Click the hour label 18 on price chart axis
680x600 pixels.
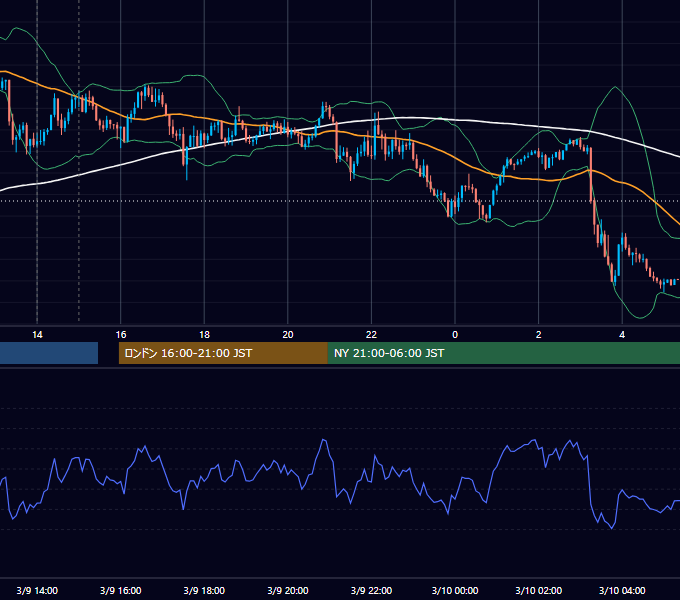[x=204, y=335]
